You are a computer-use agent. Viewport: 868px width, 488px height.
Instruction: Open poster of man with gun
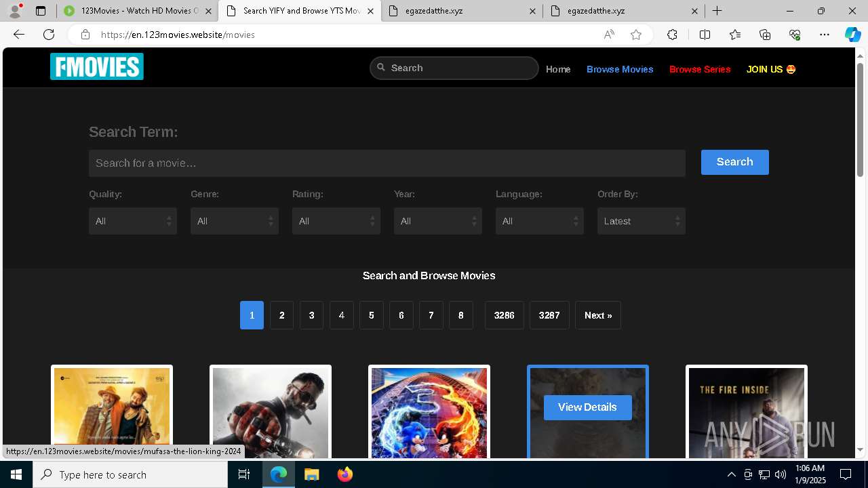pos(271,412)
